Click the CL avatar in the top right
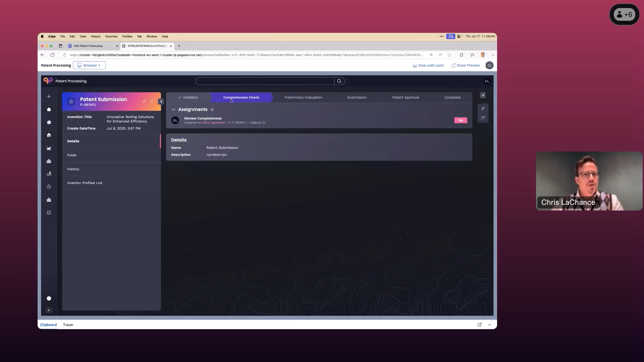Image resolution: width=644 pixels, height=362 pixels. pyautogui.click(x=490, y=65)
